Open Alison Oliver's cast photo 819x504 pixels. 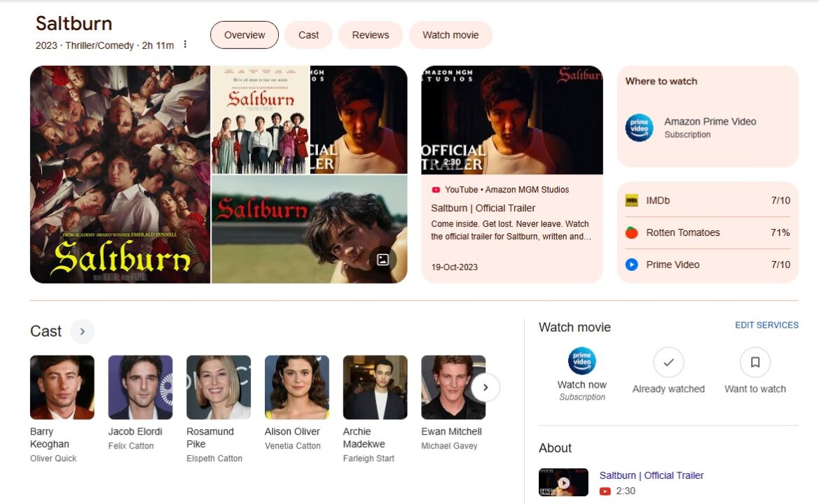pos(297,388)
